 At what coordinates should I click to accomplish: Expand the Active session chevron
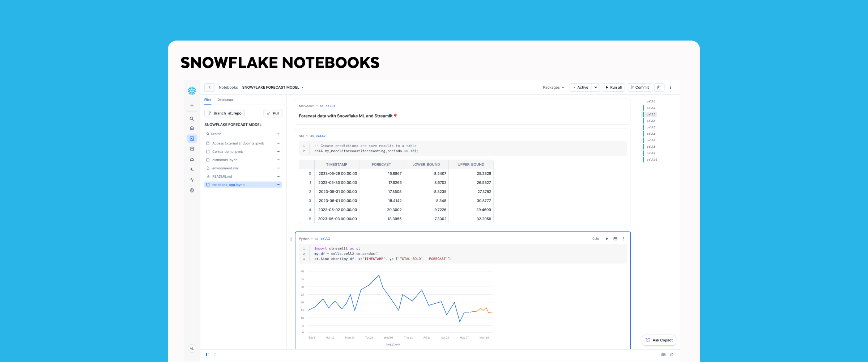click(595, 87)
